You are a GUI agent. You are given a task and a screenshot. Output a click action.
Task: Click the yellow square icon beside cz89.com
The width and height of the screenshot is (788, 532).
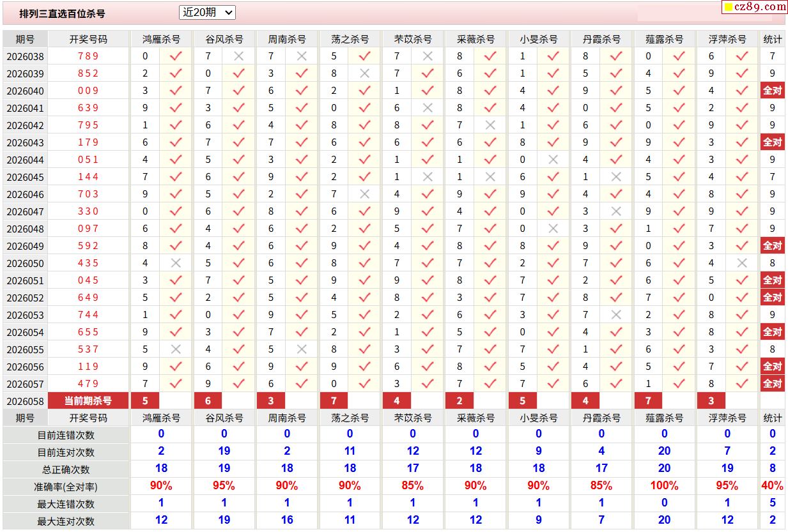coord(727,8)
